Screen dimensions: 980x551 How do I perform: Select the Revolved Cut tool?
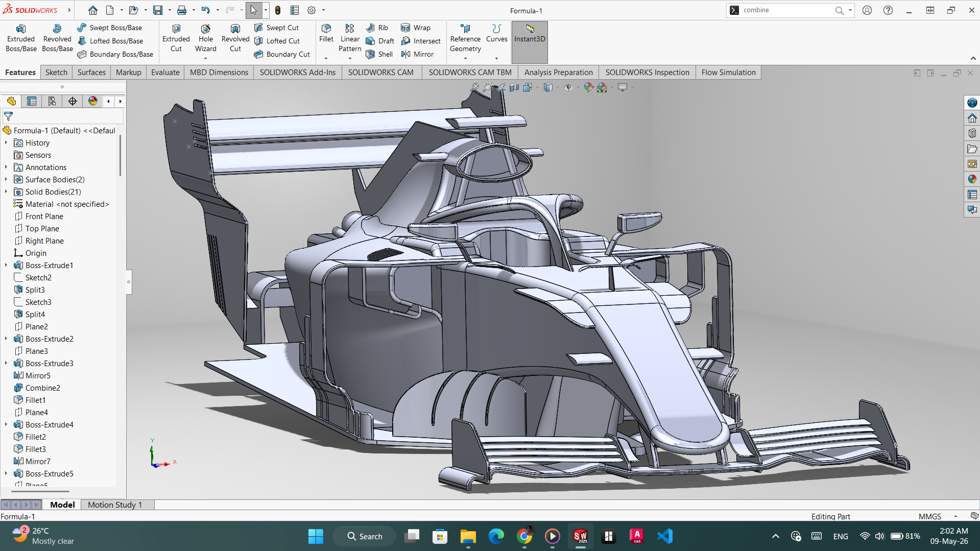pyautogui.click(x=235, y=38)
